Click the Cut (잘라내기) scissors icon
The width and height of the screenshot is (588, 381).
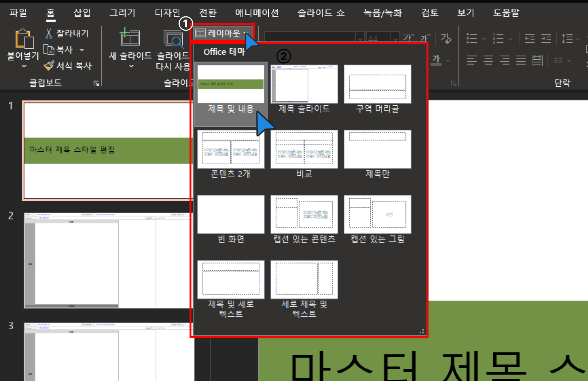point(49,33)
